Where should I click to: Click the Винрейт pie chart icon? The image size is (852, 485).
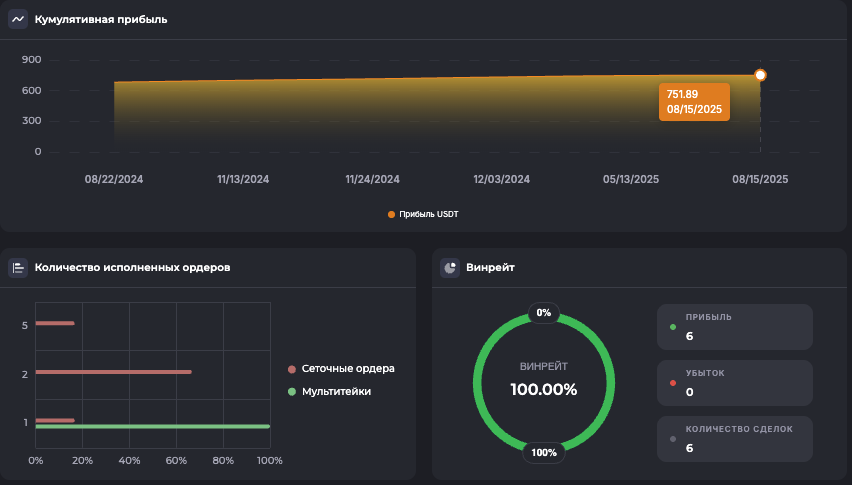[x=450, y=268]
